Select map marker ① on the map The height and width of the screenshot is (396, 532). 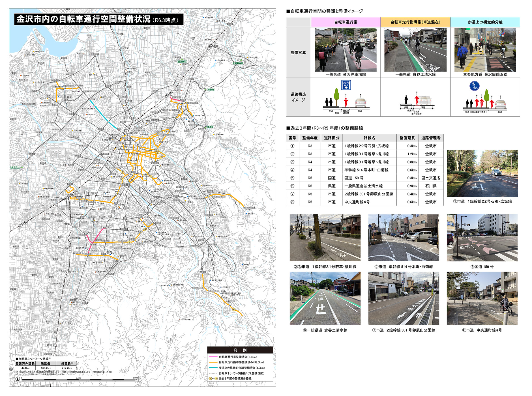point(151,176)
